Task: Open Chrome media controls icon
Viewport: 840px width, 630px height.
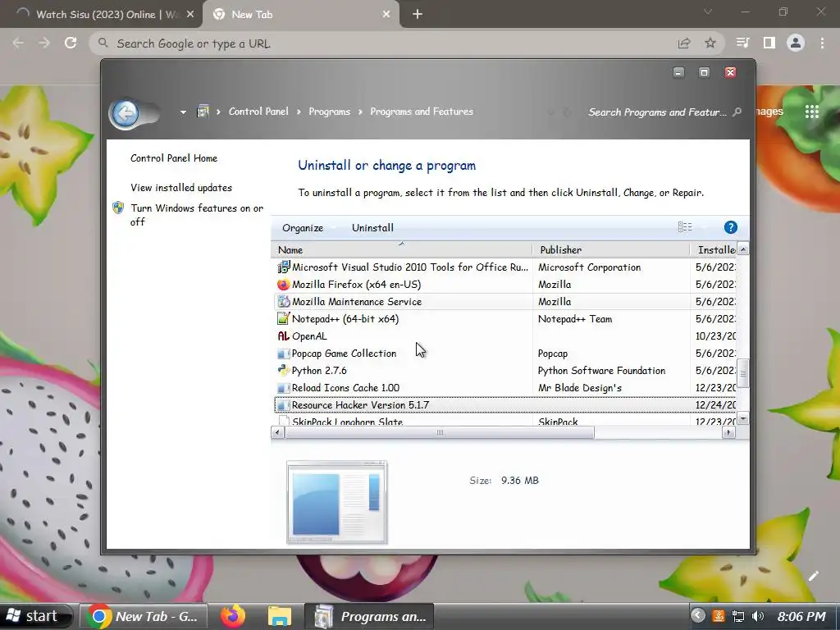Action: coord(742,43)
